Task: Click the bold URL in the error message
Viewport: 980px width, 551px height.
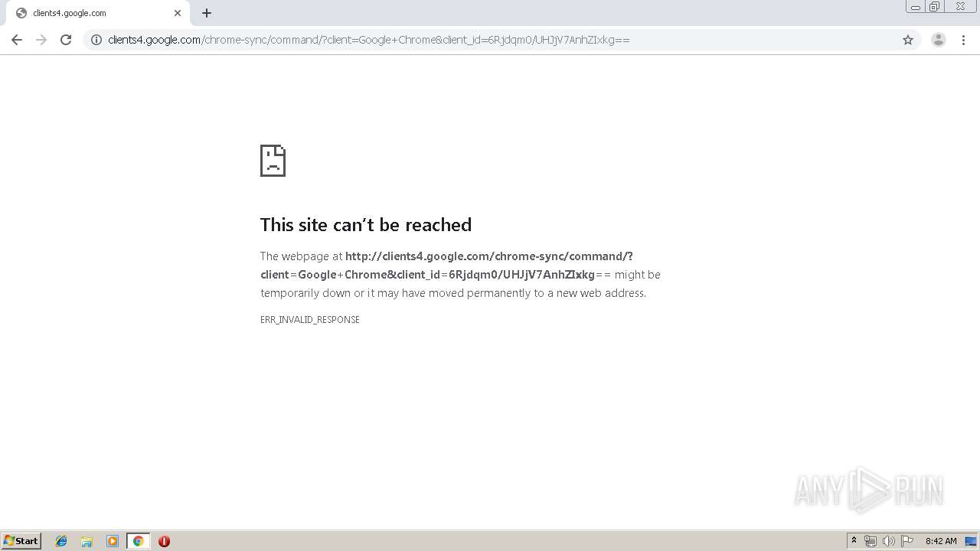Action: tap(446, 266)
